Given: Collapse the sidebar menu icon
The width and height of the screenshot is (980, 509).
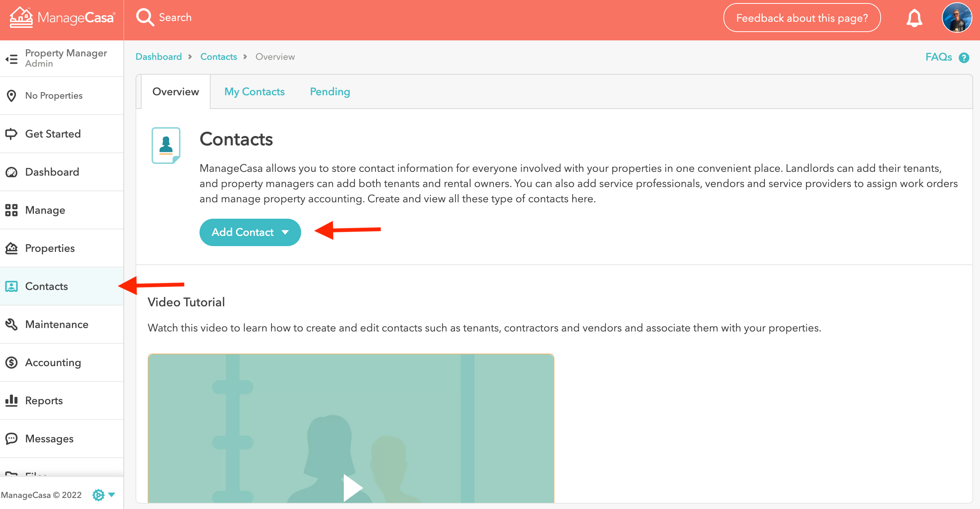Looking at the screenshot, I should pos(11,59).
